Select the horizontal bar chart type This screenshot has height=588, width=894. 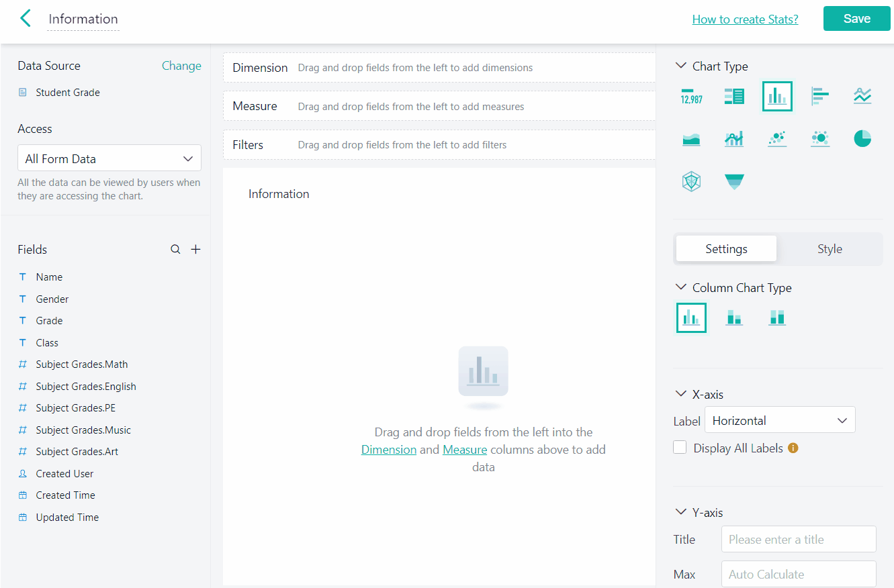(x=820, y=97)
